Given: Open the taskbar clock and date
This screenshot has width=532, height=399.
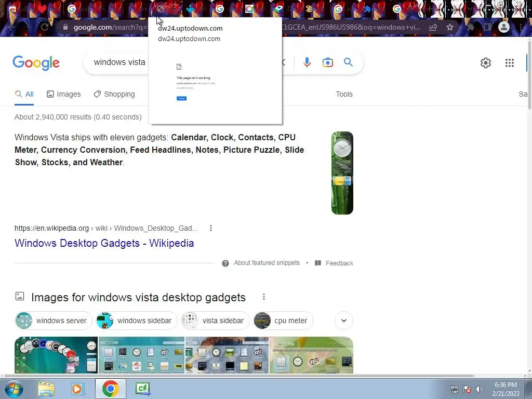Looking at the screenshot, I should click(506, 389).
